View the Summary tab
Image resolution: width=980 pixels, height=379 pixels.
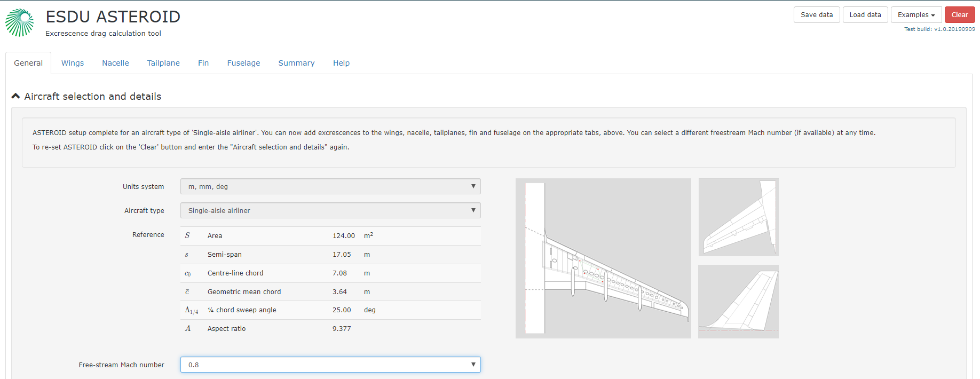[296, 63]
